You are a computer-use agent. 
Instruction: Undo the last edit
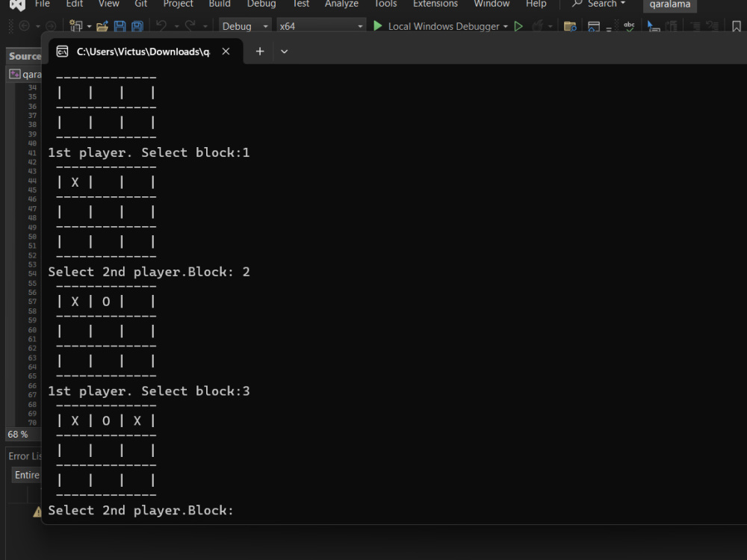click(161, 25)
